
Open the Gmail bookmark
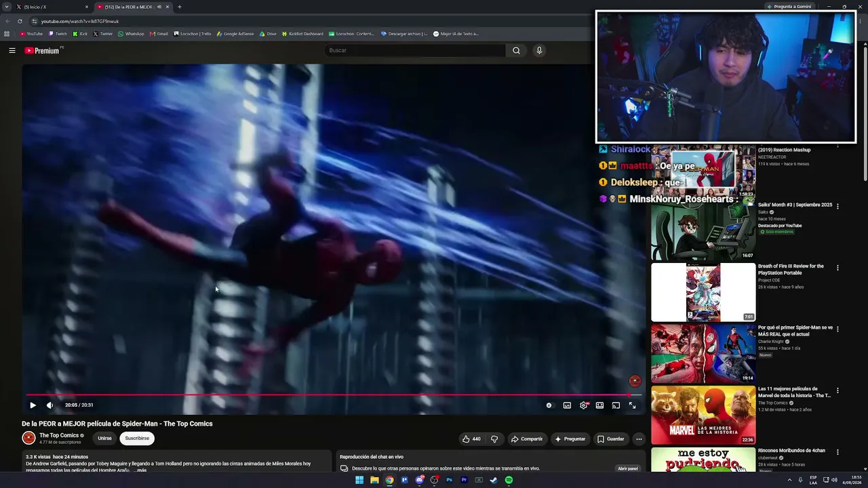(159, 33)
